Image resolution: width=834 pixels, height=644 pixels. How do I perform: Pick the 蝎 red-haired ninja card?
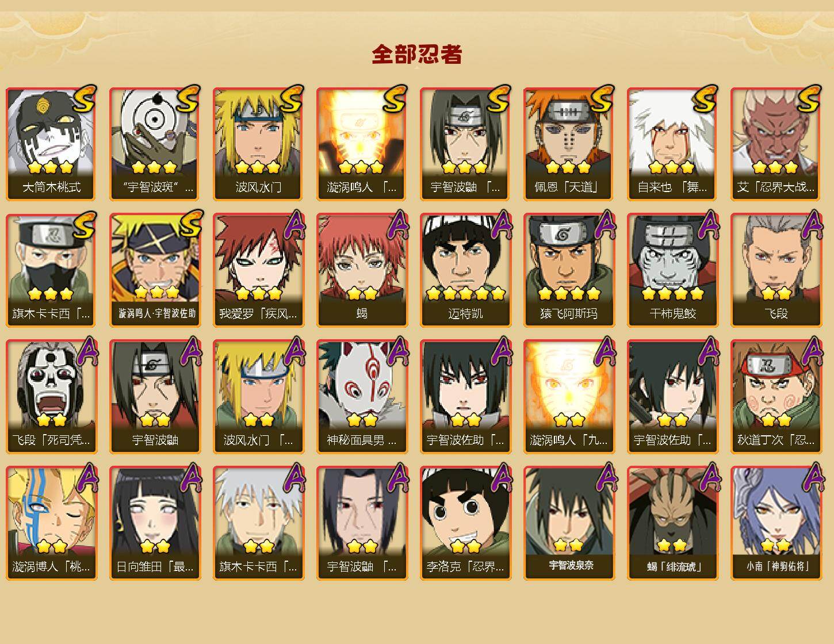tap(362, 270)
